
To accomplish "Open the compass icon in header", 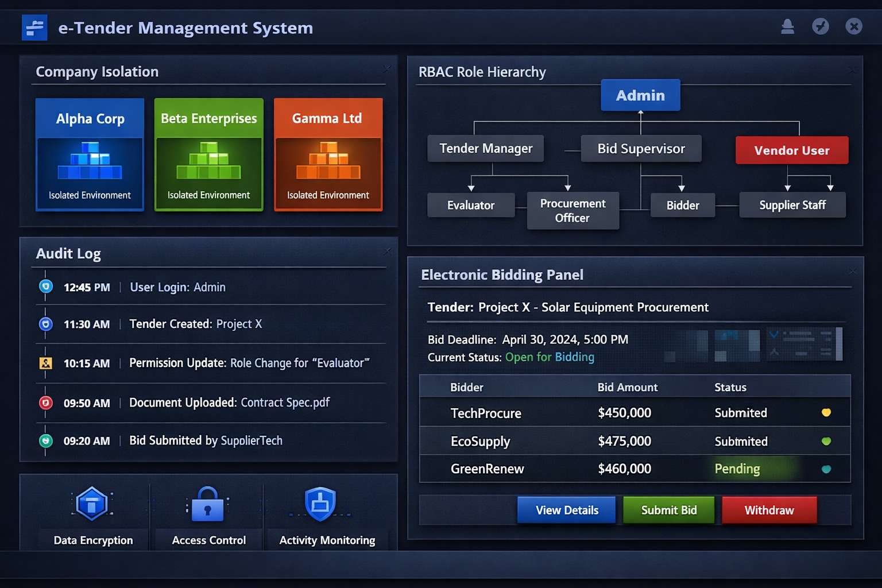I will pos(820,26).
